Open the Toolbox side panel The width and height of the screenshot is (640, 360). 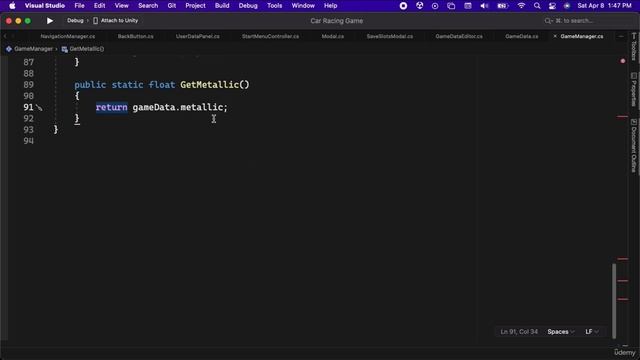pyautogui.click(x=633, y=46)
